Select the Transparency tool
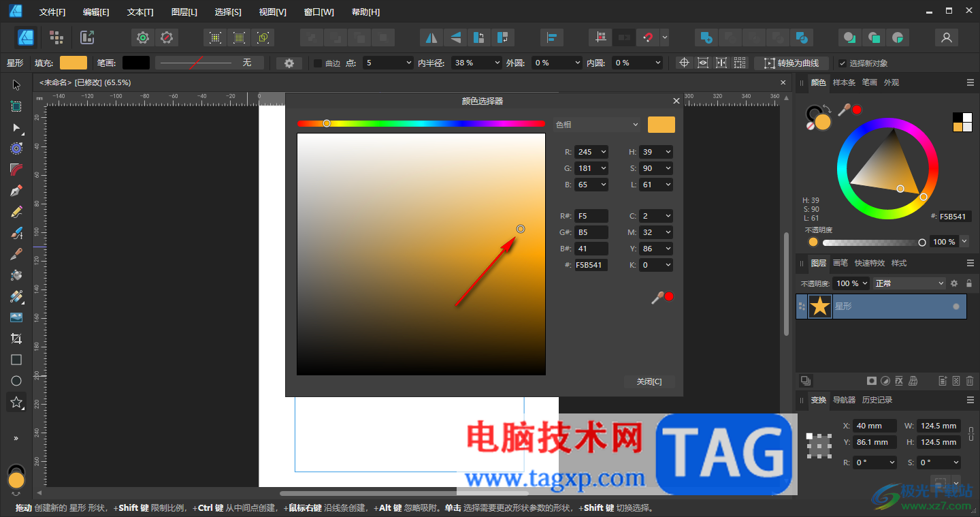The image size is (980, 517). click(x=16, y=296)
